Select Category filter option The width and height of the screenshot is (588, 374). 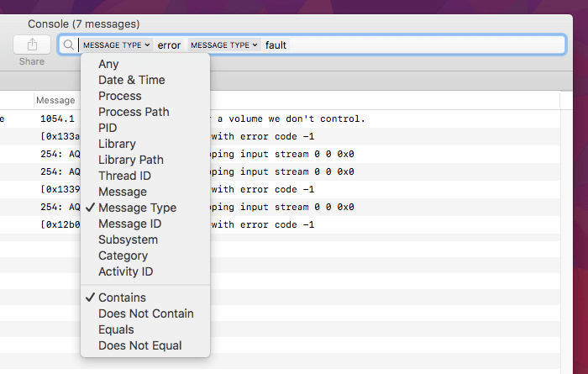tap(145, 255)
